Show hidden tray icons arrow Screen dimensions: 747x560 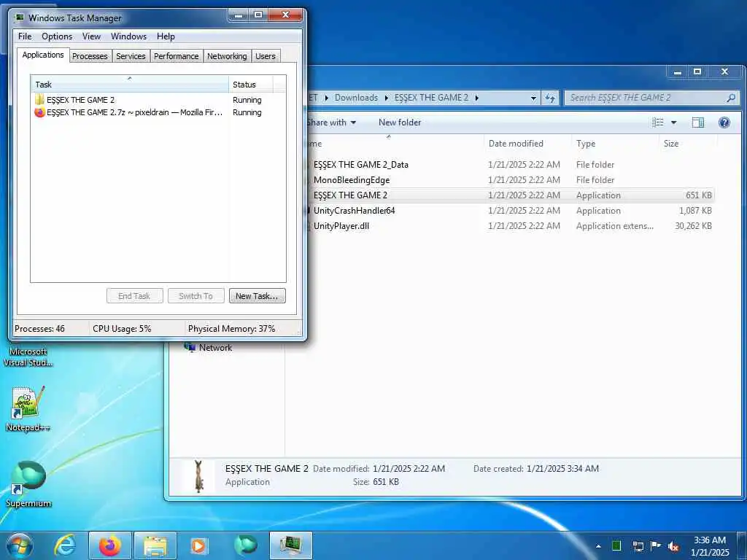pos(598,546)
